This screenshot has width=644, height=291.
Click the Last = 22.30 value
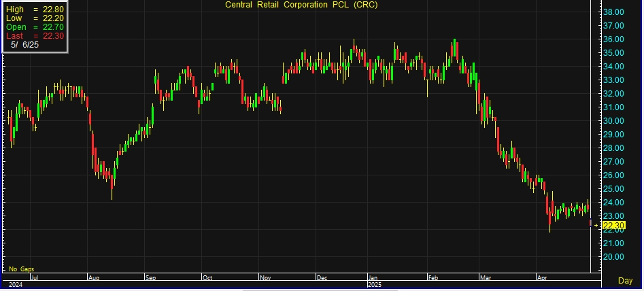(53, 36)
